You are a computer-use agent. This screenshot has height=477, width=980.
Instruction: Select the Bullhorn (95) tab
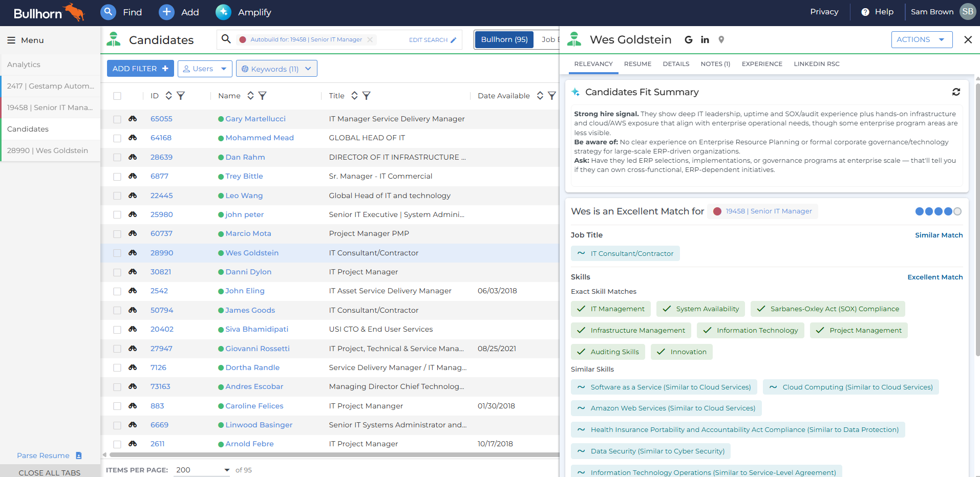coord(504,39)
